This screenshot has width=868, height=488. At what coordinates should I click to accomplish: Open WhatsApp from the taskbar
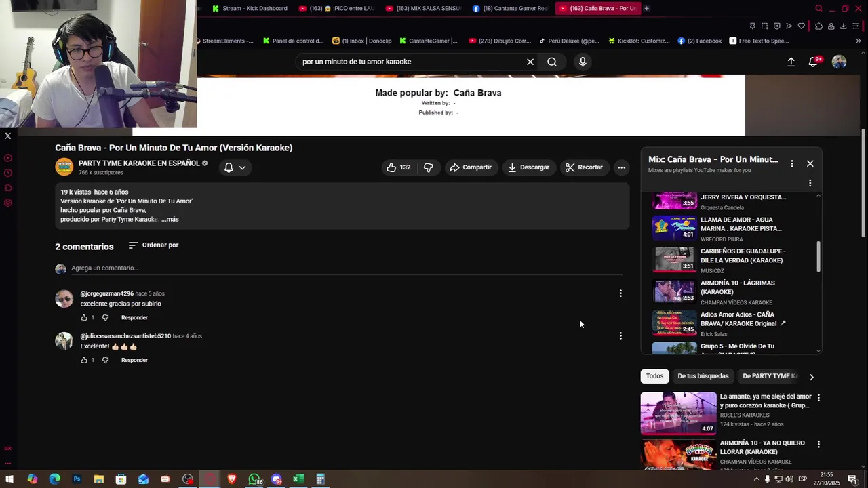(254, 479)
